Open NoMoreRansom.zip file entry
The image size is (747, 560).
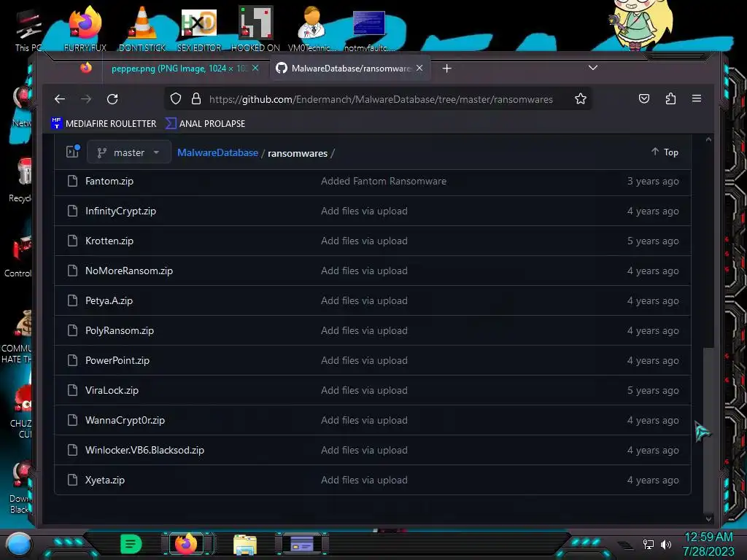click(129, 271)
